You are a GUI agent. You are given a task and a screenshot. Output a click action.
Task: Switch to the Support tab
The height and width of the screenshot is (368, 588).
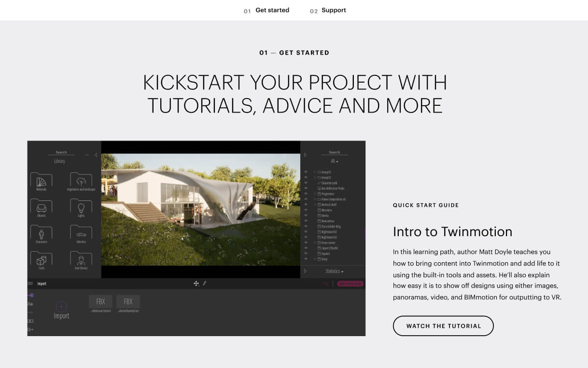pos(334,10)
